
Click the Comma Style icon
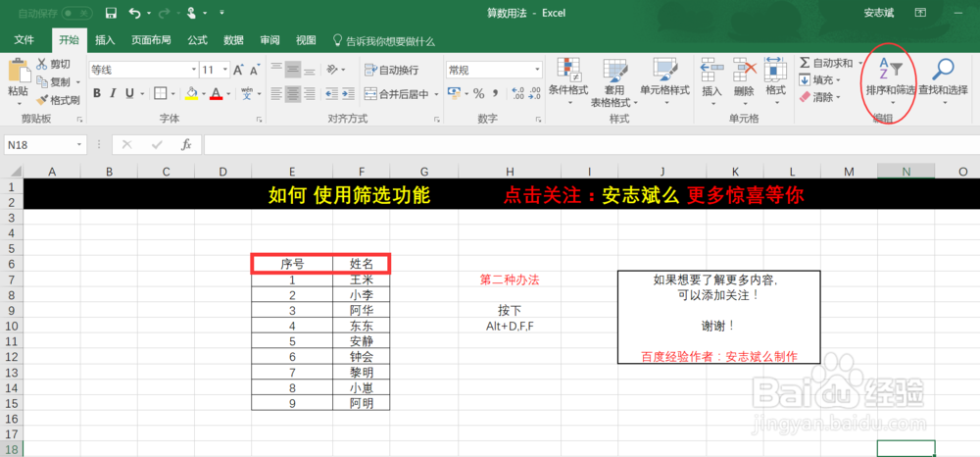point(495,94)
